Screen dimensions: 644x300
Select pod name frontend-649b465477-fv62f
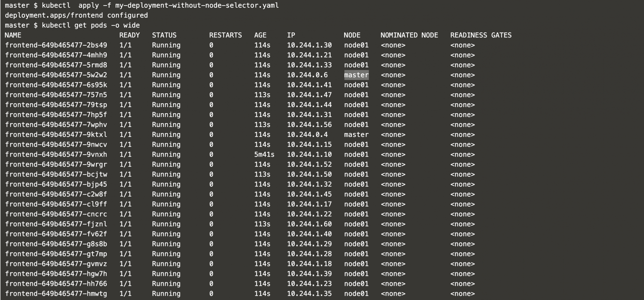[56, 234]
